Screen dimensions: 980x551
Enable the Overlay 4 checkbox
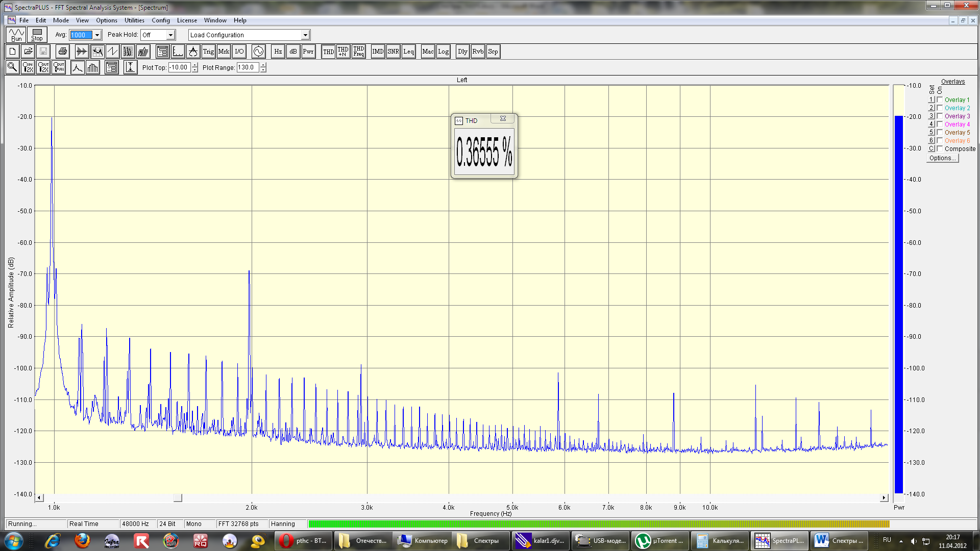[940, 124]
